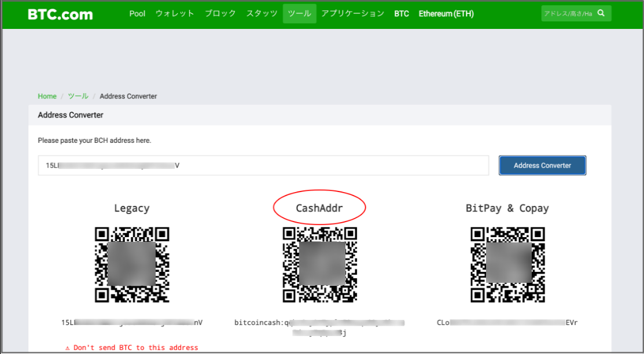The height and width of the screenshot is (354, 644).
Task: Go to Home via breadcrumb
Action: click(x=47, y=96)
